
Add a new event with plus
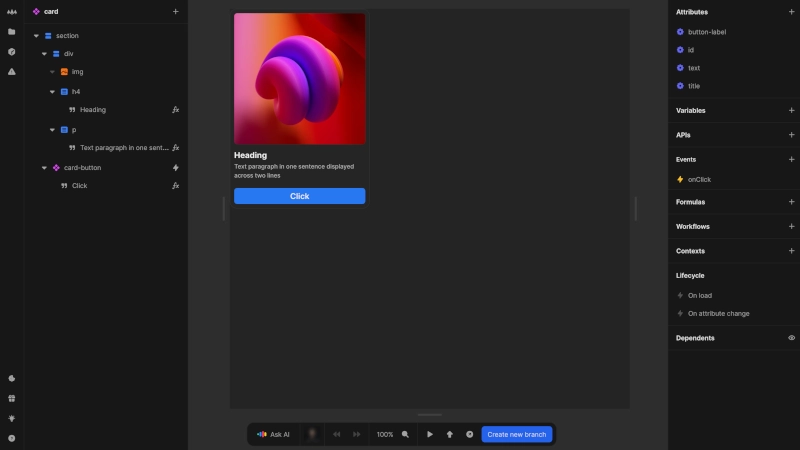pos(791,159)
